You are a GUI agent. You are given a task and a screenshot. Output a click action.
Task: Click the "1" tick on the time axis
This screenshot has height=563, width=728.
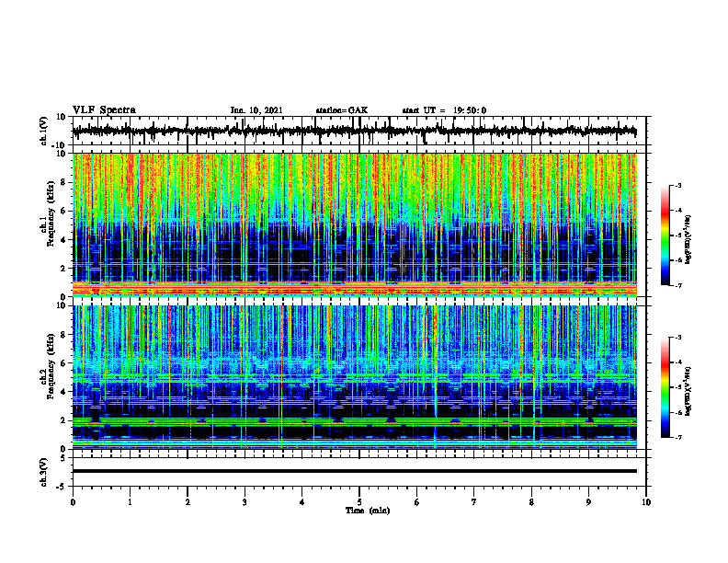coord(130,502)
